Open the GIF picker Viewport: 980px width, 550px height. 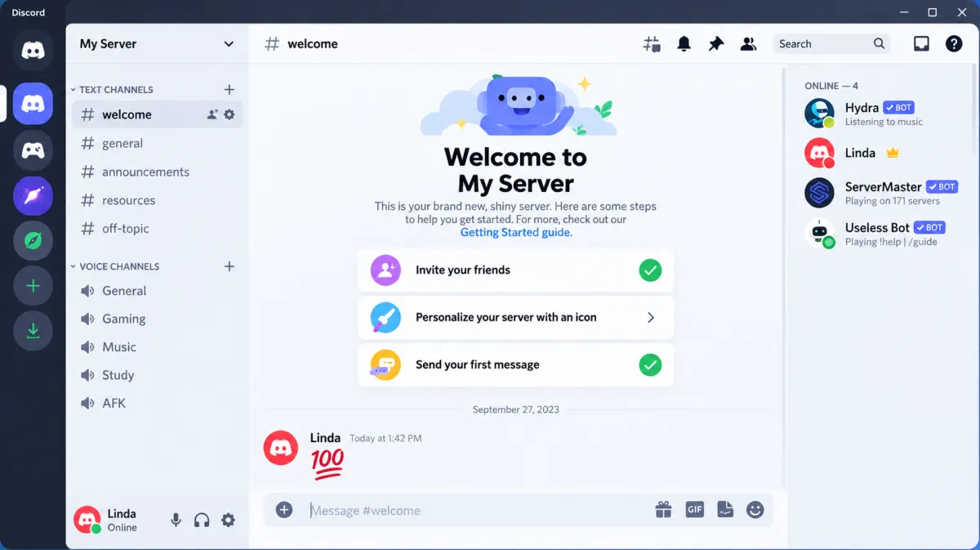pos(695,510)
